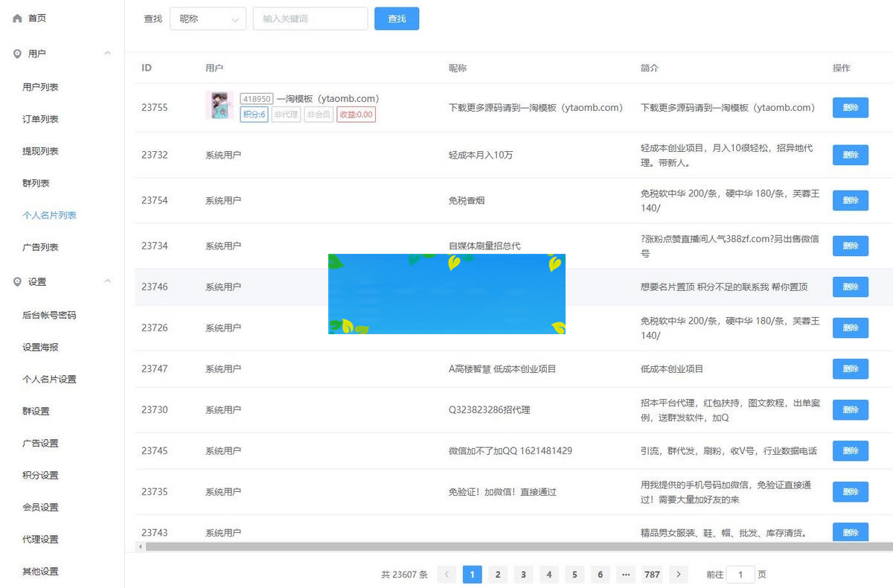Click the 收益:0.00 badge in row 23755

click(x=356, y=115)
